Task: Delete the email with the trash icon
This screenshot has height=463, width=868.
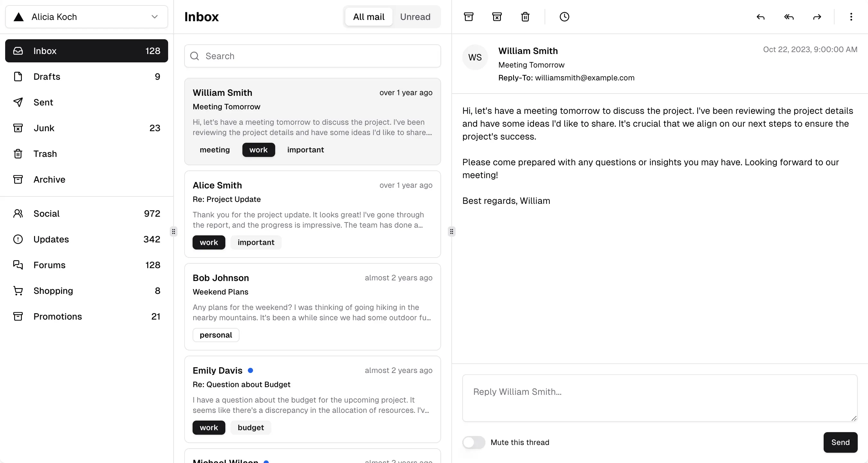Action: point(525,16)
